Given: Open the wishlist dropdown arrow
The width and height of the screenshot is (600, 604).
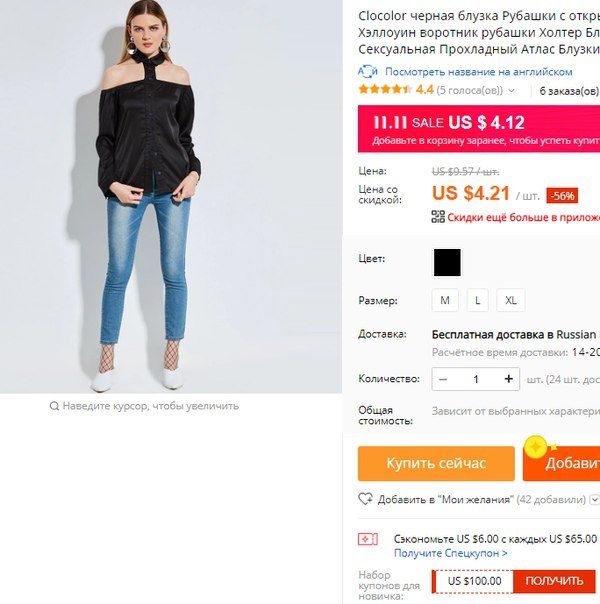Looking at the screenshot, I should point(595,500).
